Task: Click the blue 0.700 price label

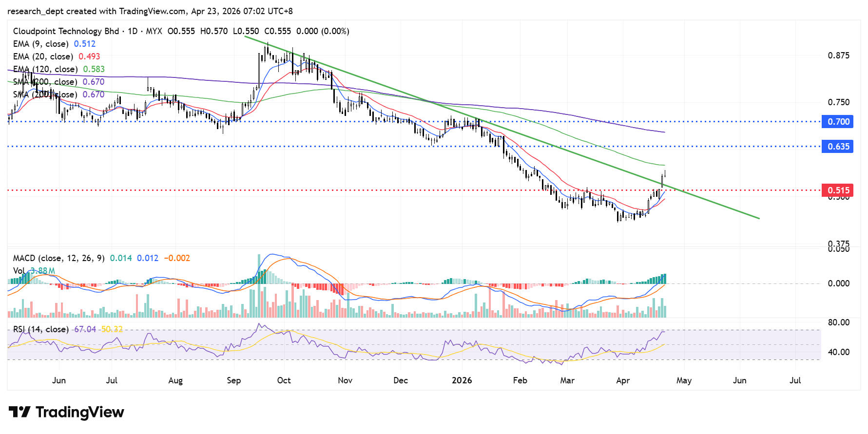Action: point(838,122)
